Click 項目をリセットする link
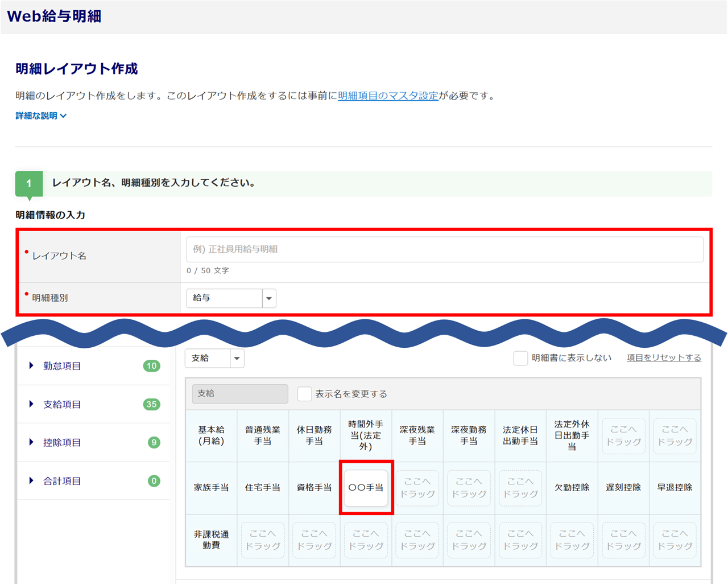This screenshot has height=584, width=728. pyautogui.click(x=664, y=358)
